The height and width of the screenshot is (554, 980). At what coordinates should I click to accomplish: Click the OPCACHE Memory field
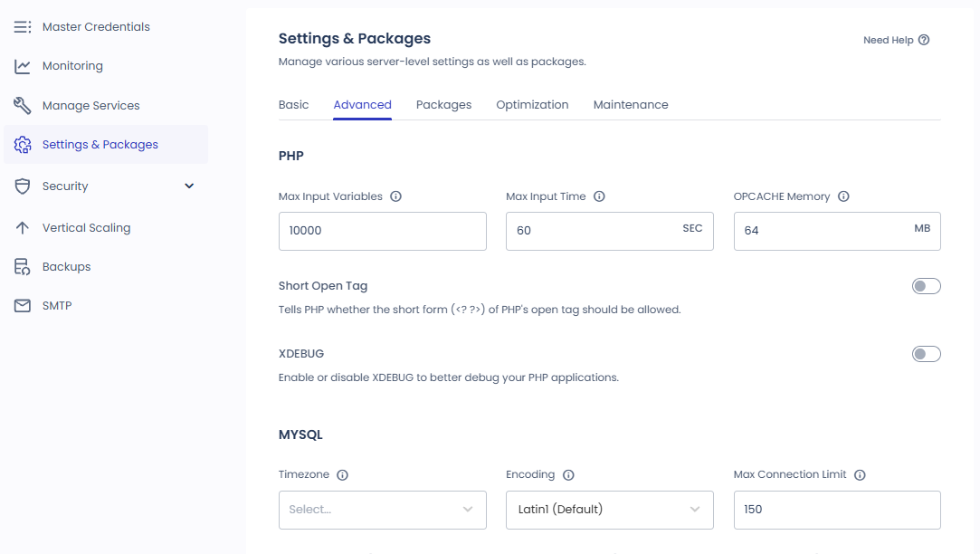(x=837, y=231)
